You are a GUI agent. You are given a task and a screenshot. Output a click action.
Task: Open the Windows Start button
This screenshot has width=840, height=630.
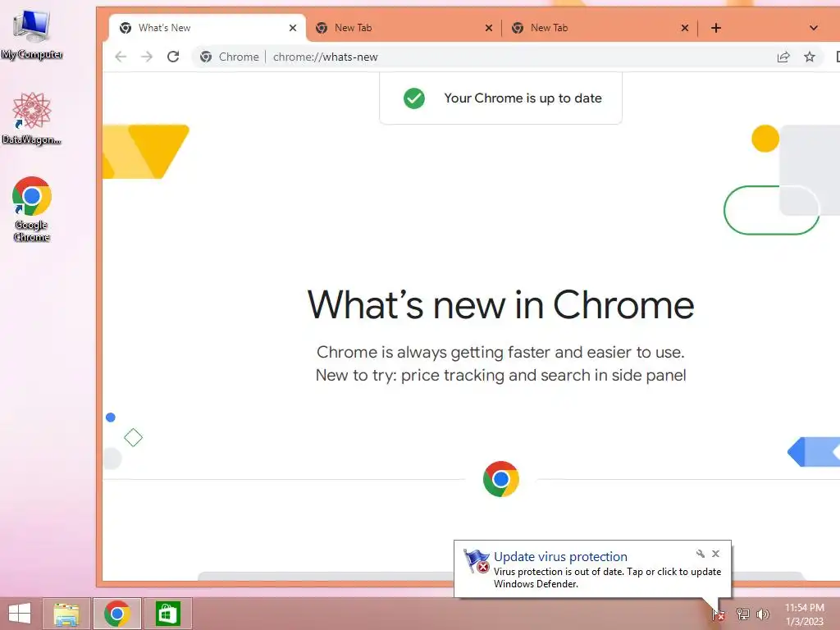(x=20, y=614)
